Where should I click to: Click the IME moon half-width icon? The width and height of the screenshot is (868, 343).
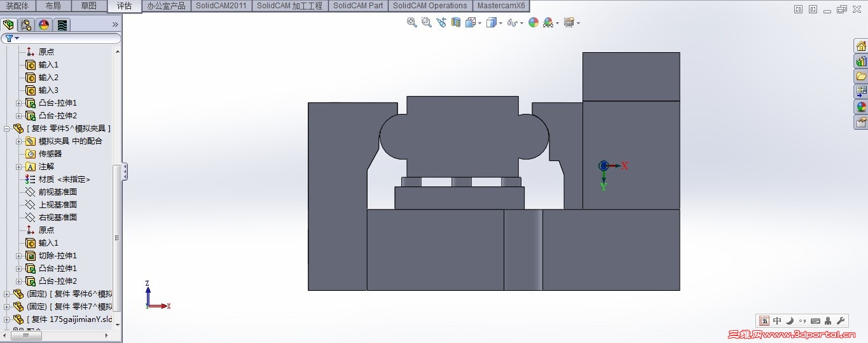point(790,321)
